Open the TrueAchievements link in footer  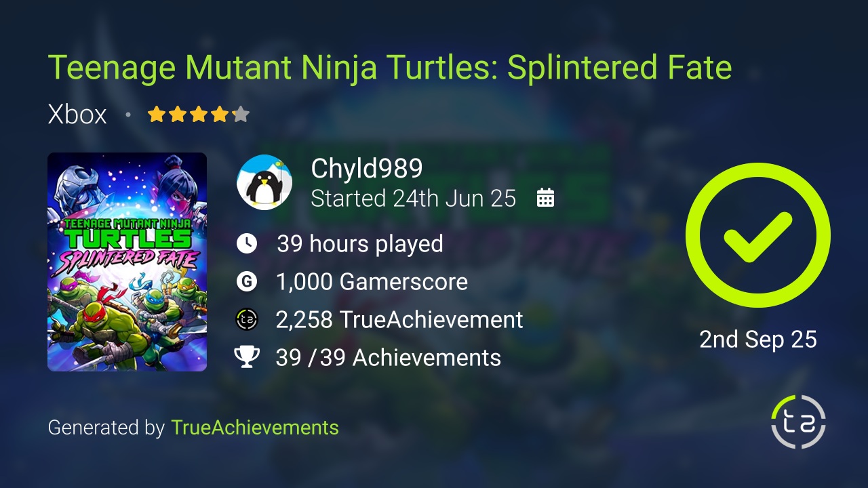point(254,428)
